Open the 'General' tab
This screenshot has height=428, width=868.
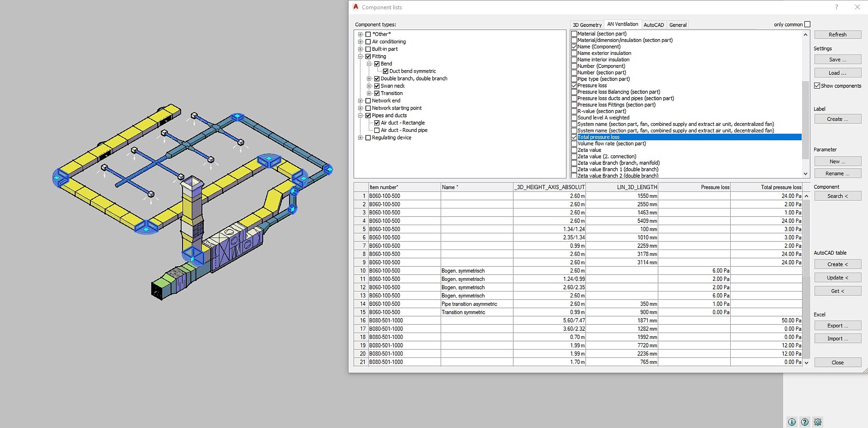click(678, 24)
